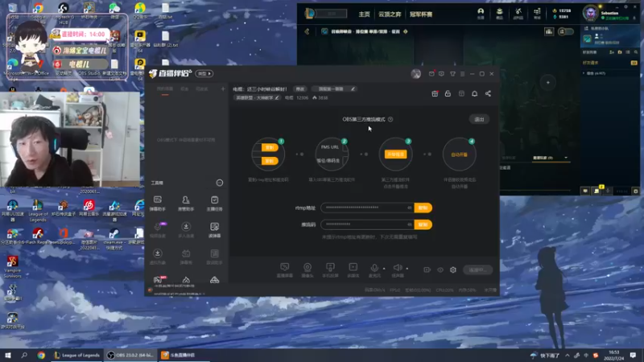Image resolution: width=644 pixels, height=362 pixels.
Task: Click the record video icon in bottom bar
Action: tap(427, 269)
